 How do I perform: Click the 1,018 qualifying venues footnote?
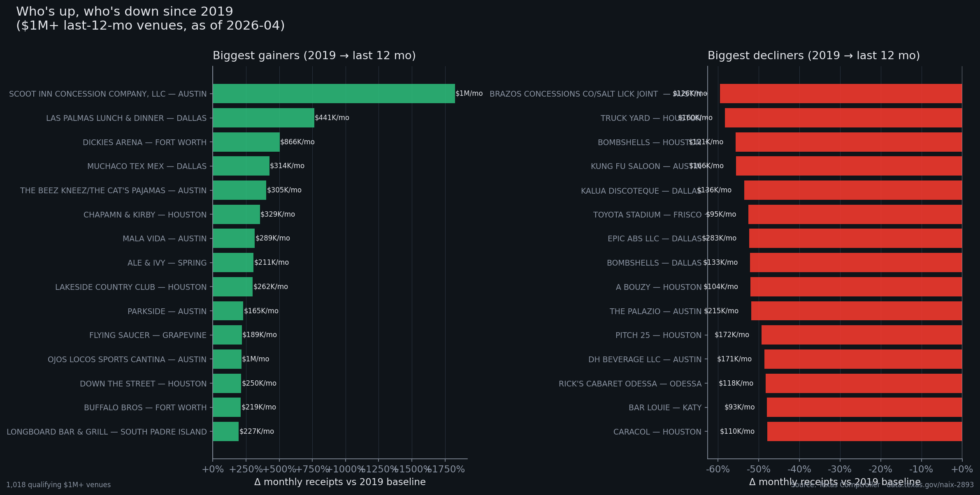tap(58, 485)
